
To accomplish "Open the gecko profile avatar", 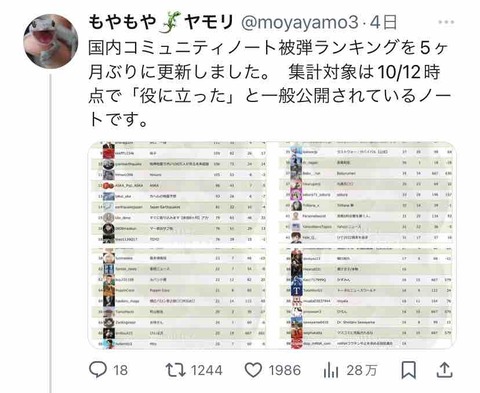I will click(x=51, y=41).
